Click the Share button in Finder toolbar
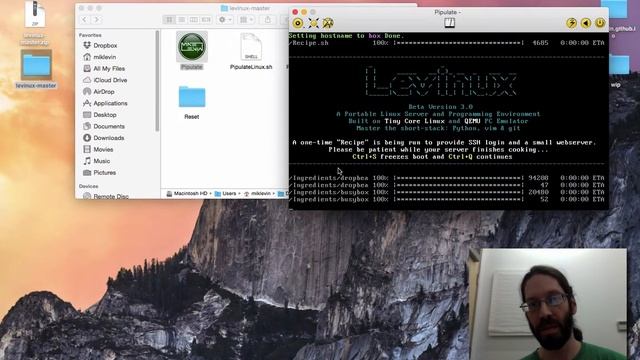This screenshot has height=360, width=640. [x=268, y=19]
